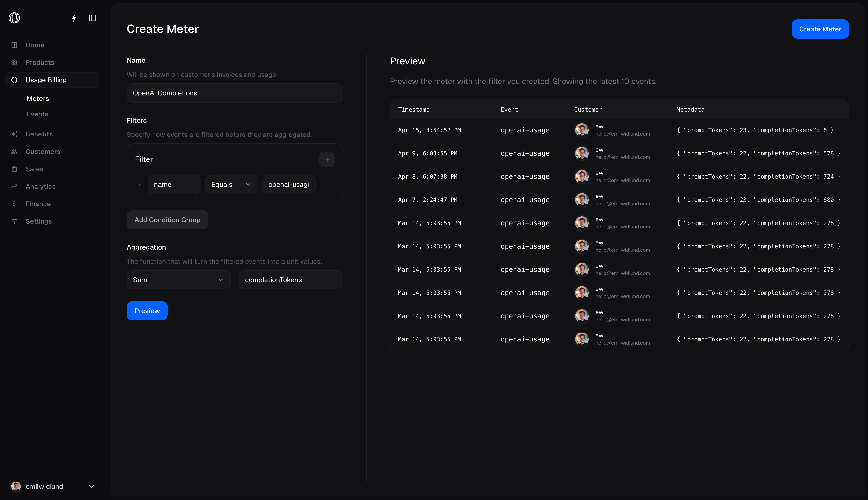This screenshot has width=868, height=500.
Task: Click customer avatar in Apr 15 row
Action: tap(581, 130)
